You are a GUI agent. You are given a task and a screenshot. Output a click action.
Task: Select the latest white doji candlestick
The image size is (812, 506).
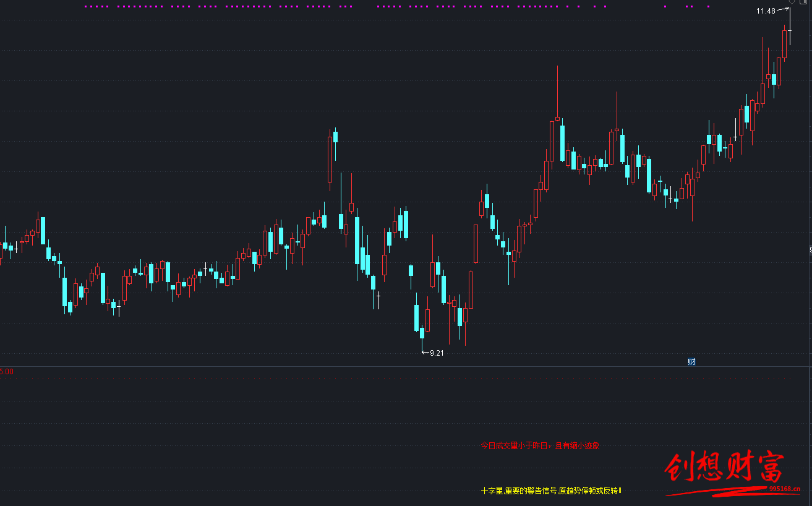[x=790, y=30]
